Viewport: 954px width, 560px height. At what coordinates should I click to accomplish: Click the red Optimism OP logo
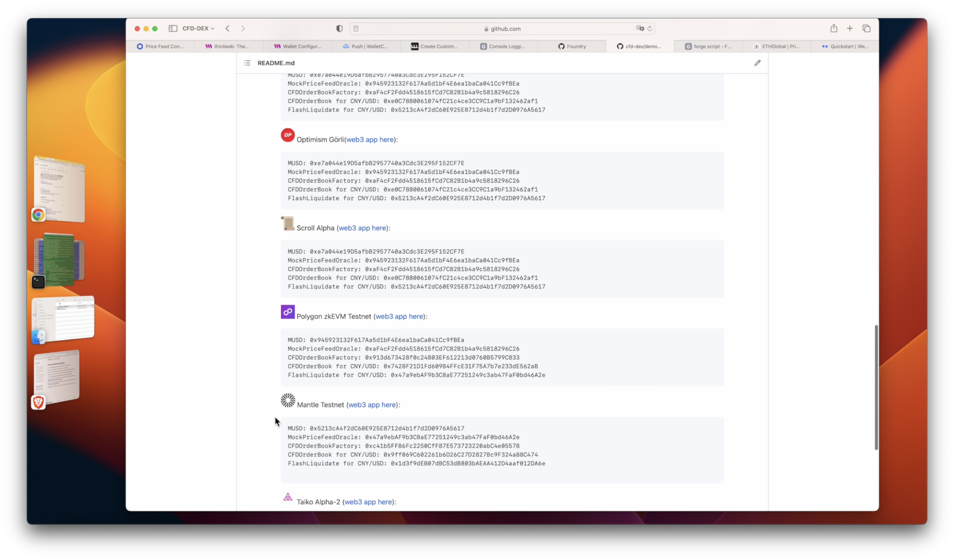[x=288, y=135]
